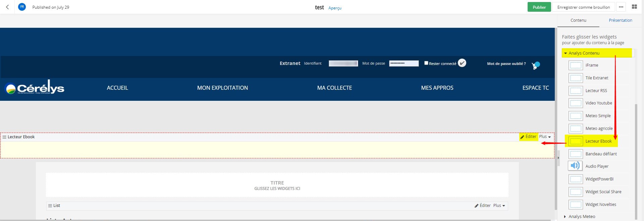Screen dimensions: 644x221
Task: Switch to the Présentation tab
Action: (x=620, y=20)
